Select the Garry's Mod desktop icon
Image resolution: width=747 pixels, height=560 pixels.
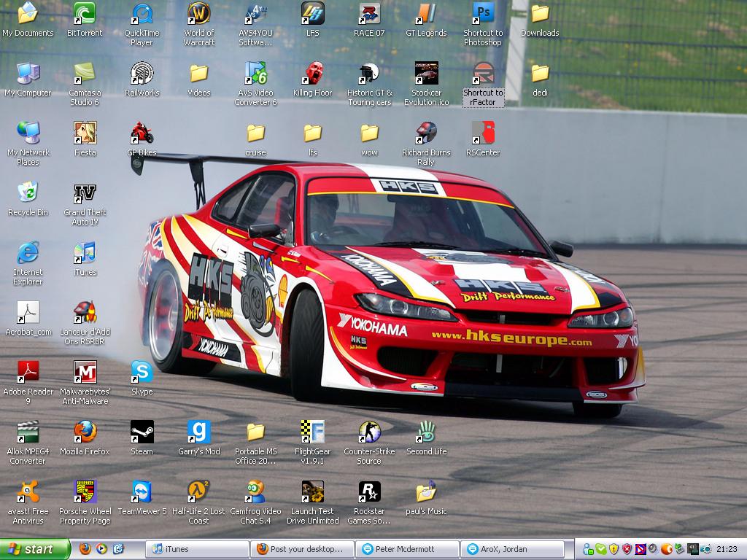click(x=198, y=432)
